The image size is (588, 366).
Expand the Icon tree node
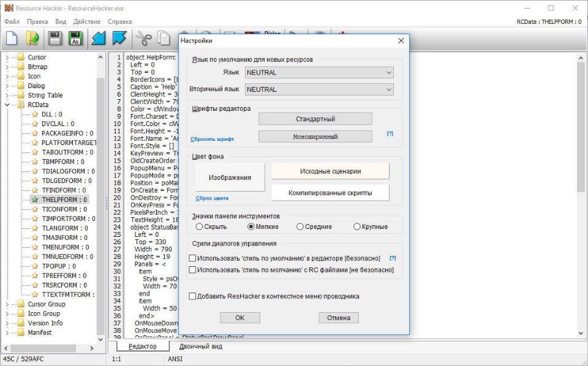7,77
